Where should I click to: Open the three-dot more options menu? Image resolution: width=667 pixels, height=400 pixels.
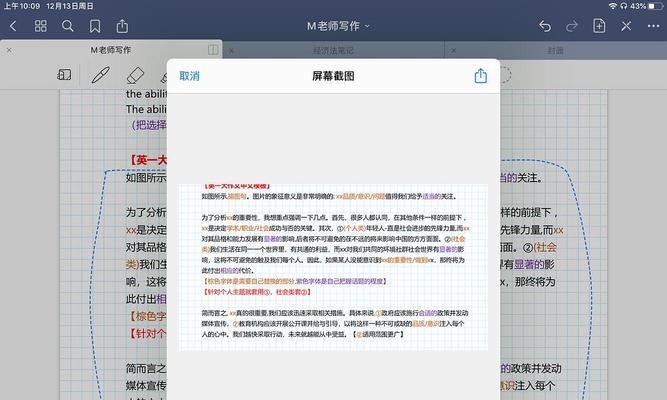click(x=652, y=26)
